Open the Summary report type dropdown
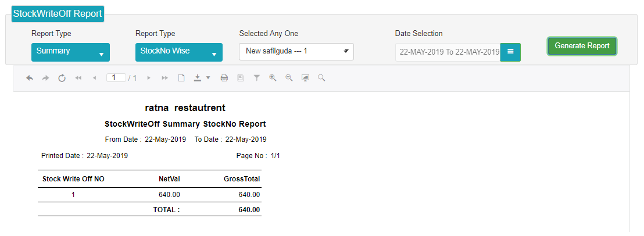The height and width of the screenshot is (236, 644). coord(71,52)
